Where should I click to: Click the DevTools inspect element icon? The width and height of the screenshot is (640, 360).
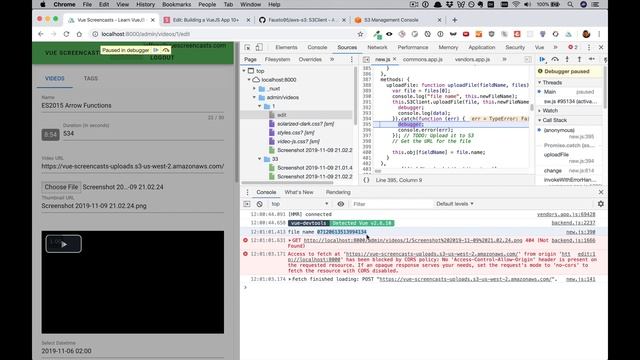(247, 47)
